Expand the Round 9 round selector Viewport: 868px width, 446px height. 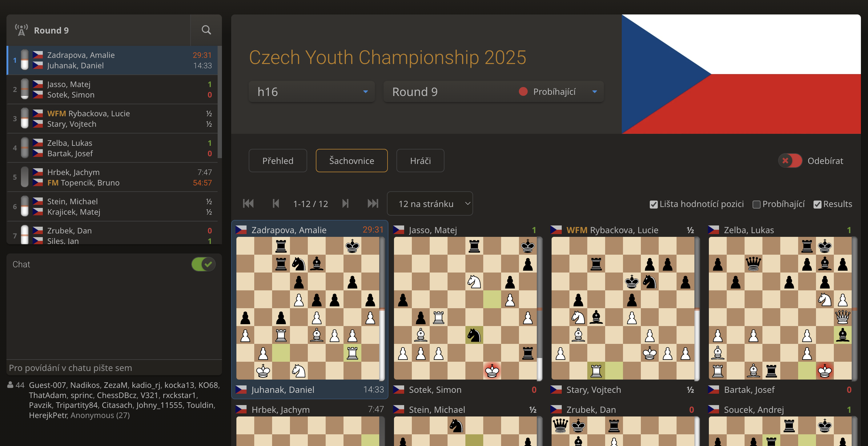(493, 92)
